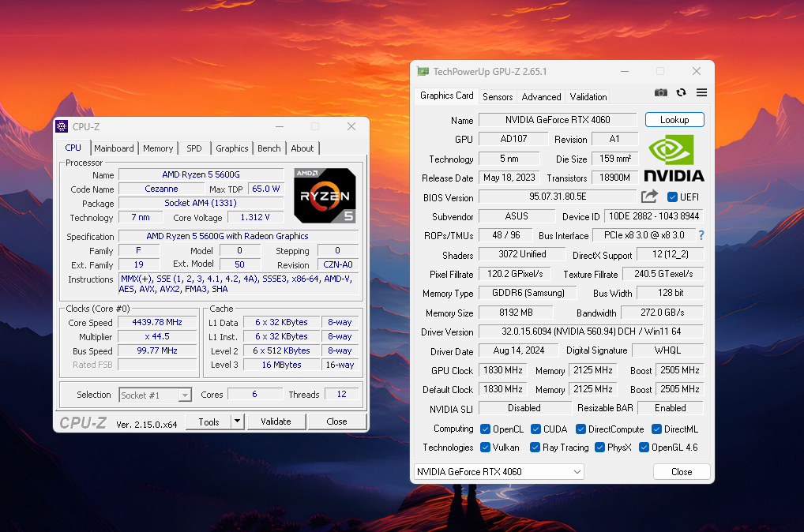The image size is (804, 532).
Task: Toggle the PhysX checkbox
Action: coord(600,448)
